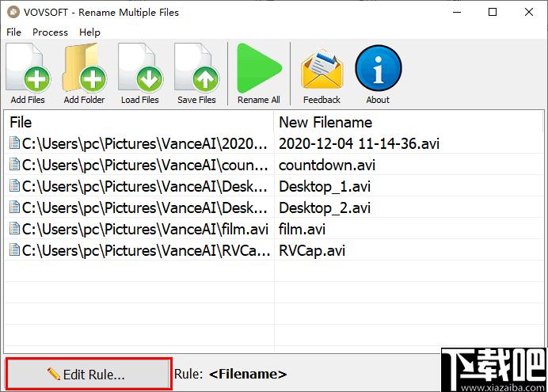Click the file icon beside the film.avi path
This screenshot has width=548, height=392.
(x=14, y=229)
